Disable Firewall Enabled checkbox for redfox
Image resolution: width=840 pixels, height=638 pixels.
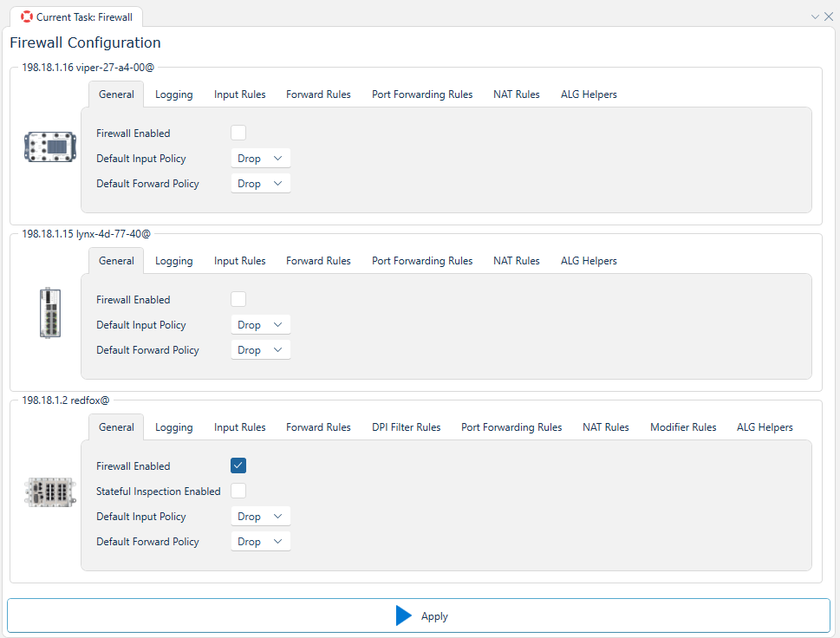[x=238, y=465]
